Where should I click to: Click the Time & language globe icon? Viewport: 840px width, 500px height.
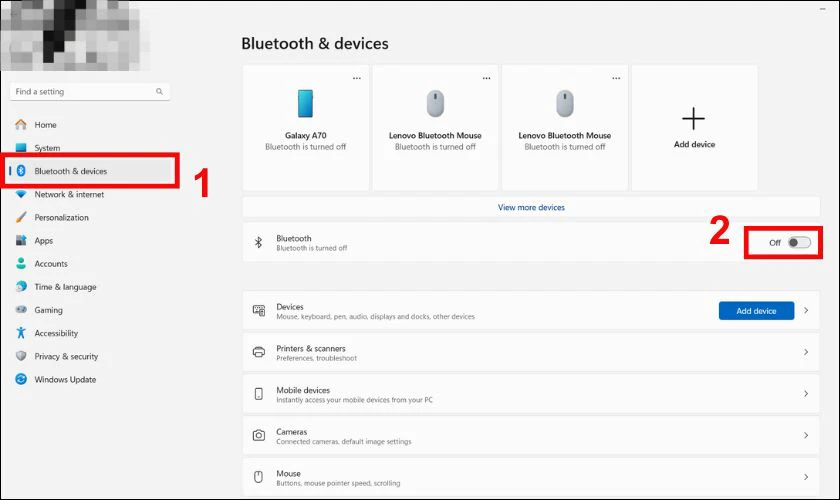(x=21, y=286)
